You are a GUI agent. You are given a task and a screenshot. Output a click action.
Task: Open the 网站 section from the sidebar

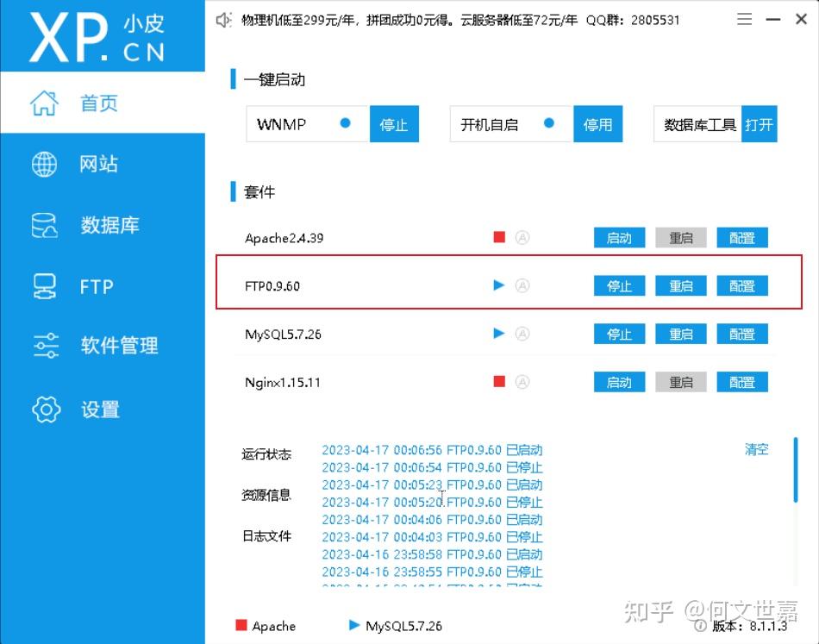click(x=98, y=164)
